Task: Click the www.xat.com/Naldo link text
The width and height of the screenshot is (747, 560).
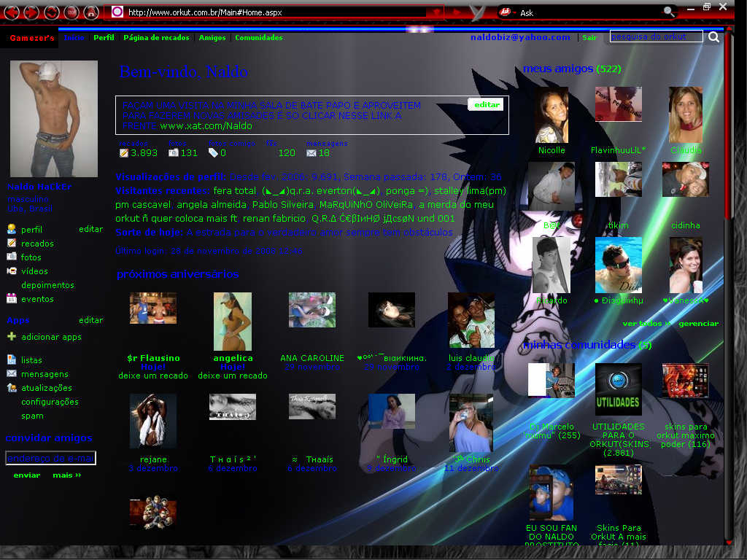Action: tap(206, 125)
